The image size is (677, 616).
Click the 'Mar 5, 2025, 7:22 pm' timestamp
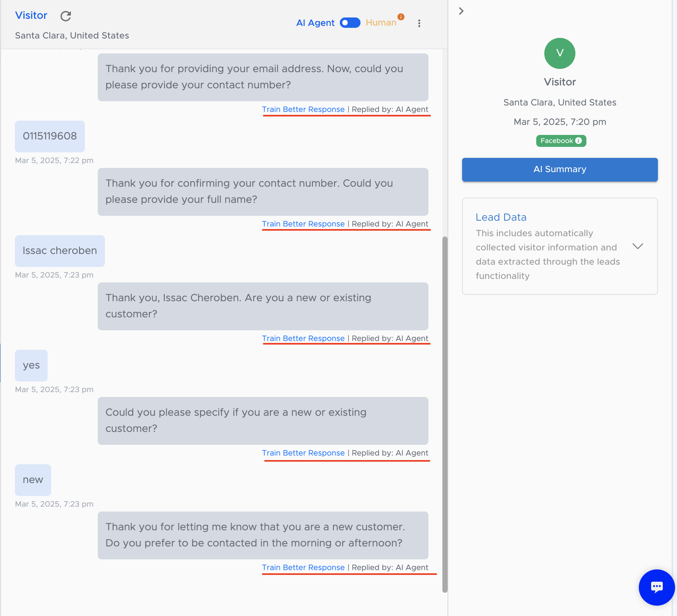(x=54, y=160)
